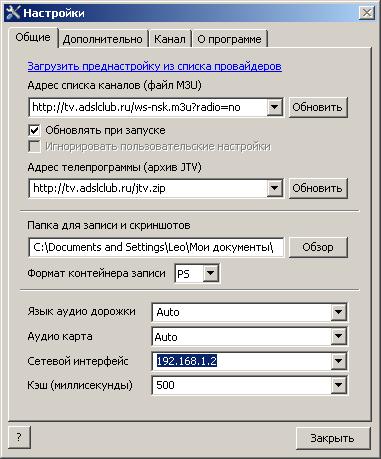
Task: Click the question mark help button
Action: (19, 437)
